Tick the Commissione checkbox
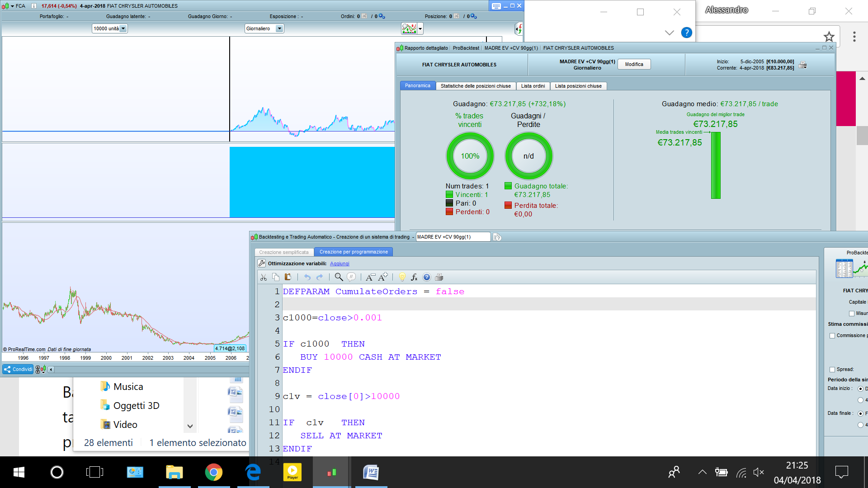The width and height of the screenshot is (868, 488). pyautogui.click(x=832, y=336)
